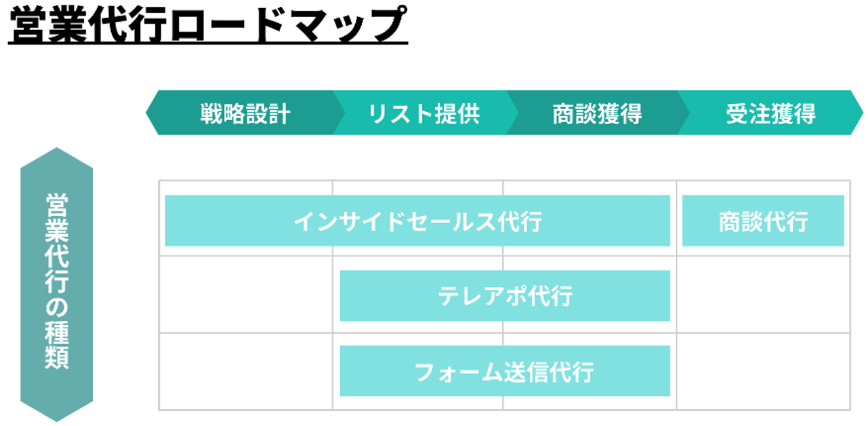Click the インサイドセールス代行 bar
This screenshot has width=868, height=426.
pos(417,220)
